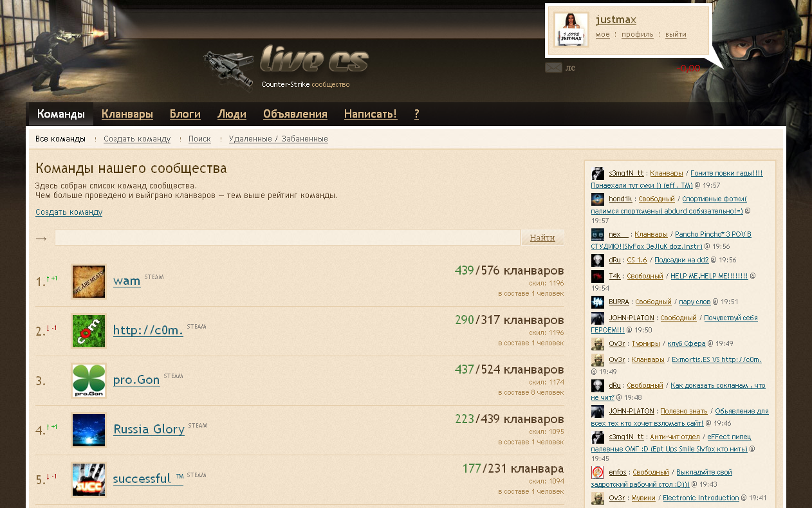812x508 pixels.
Task: Click the Live CS site logo
Action: [x=286, y=68]
